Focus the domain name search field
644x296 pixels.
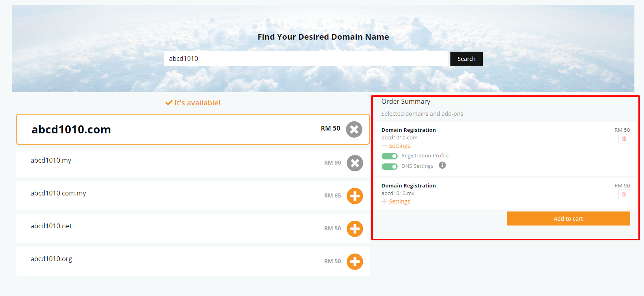pos(306,58)
